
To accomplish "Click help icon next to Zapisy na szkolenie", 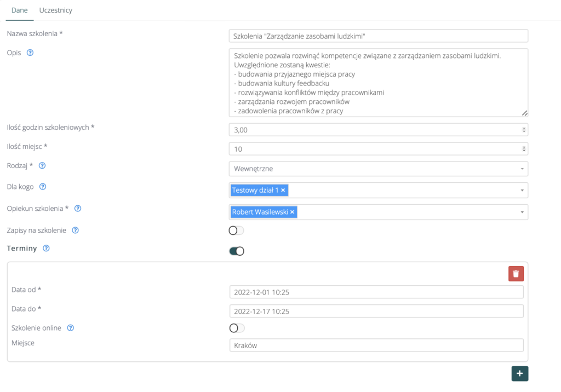I will (76, 230).
